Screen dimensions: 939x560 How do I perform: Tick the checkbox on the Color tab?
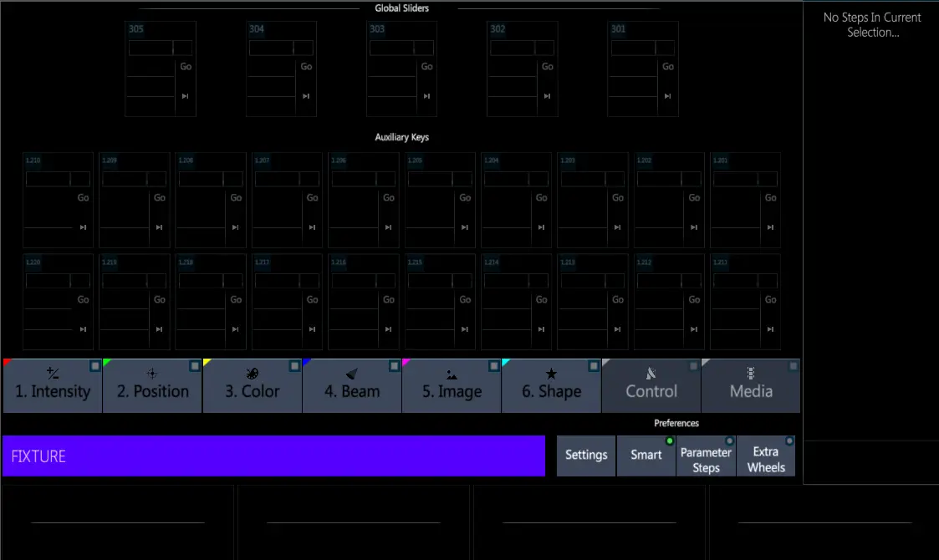(x=294, y=366)
